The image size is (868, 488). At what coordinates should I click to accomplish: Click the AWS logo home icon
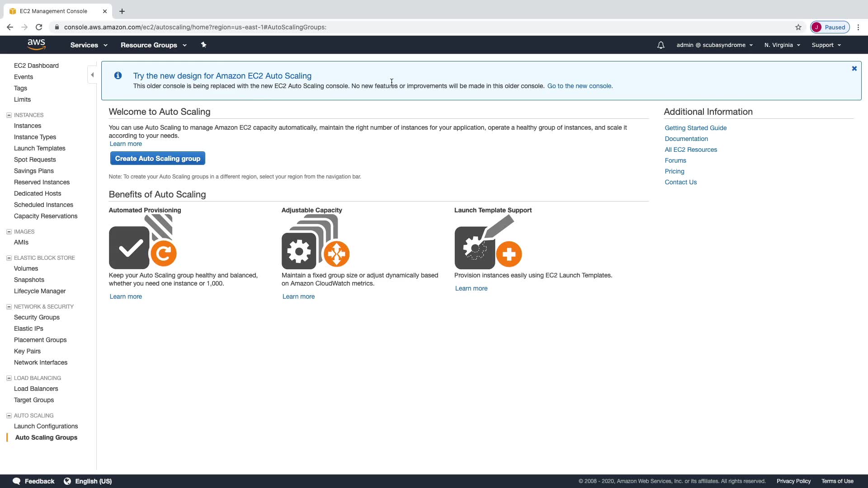click(36, 44)
